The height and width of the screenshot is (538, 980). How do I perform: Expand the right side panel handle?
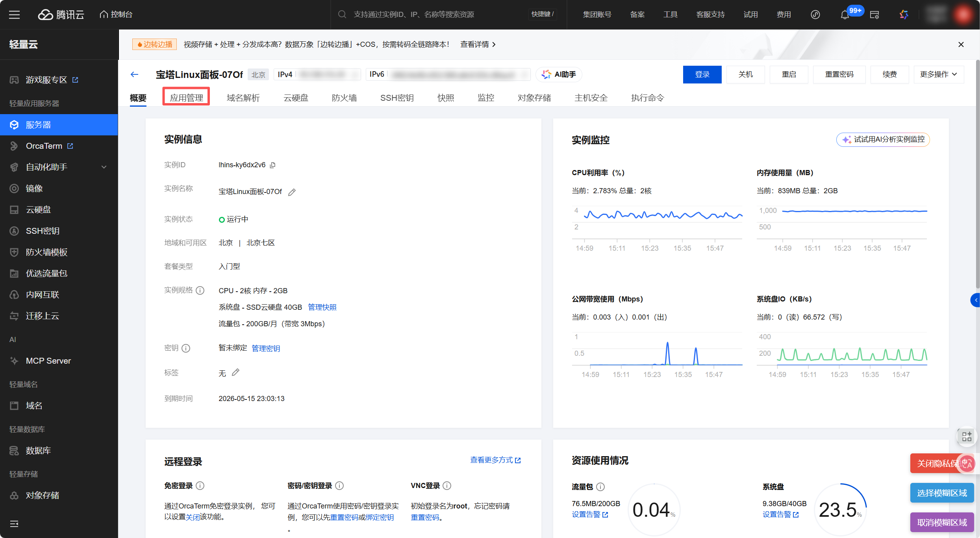975,300
